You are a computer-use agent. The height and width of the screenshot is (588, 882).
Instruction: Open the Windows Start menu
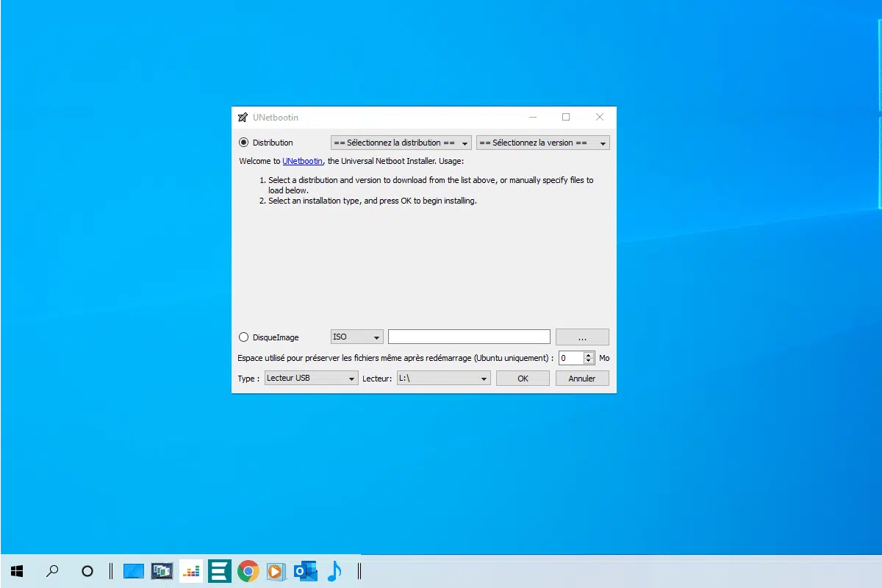17,571
